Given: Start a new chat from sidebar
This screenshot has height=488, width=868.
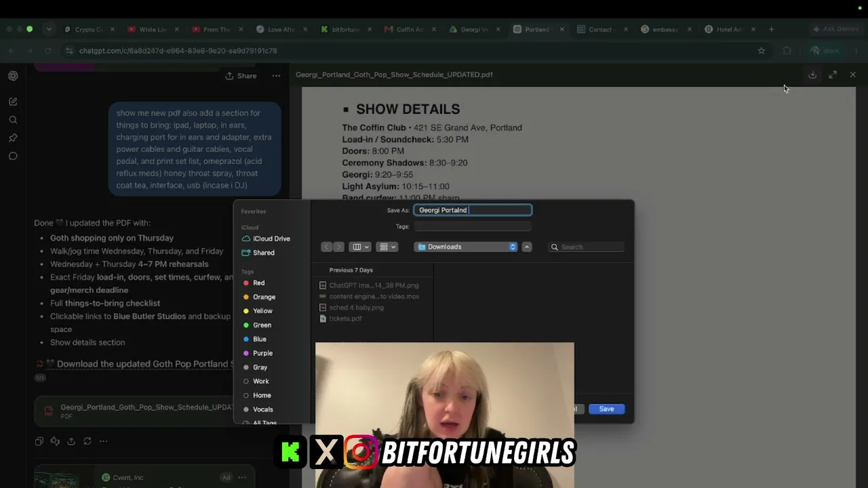Looking at the screenshot, I should pyautogui.click(x=13, y=102).
